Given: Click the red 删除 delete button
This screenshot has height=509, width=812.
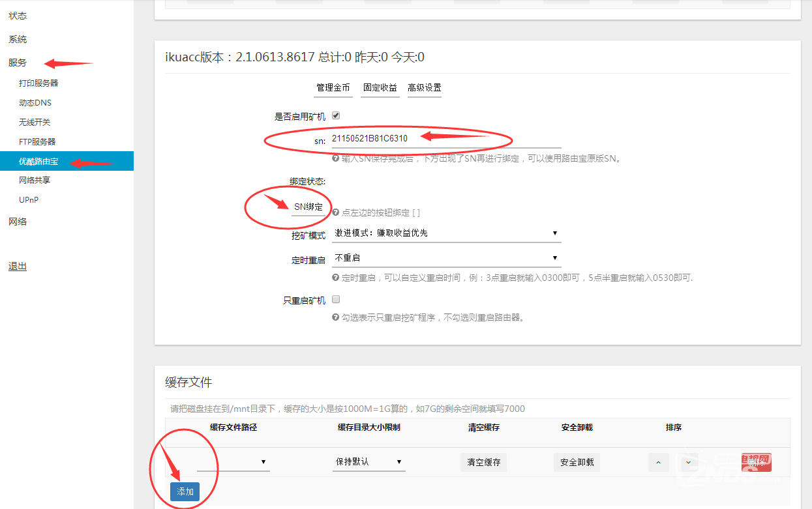Looking at the screenshot, I should pyautogui.click(x=756, y=462).
